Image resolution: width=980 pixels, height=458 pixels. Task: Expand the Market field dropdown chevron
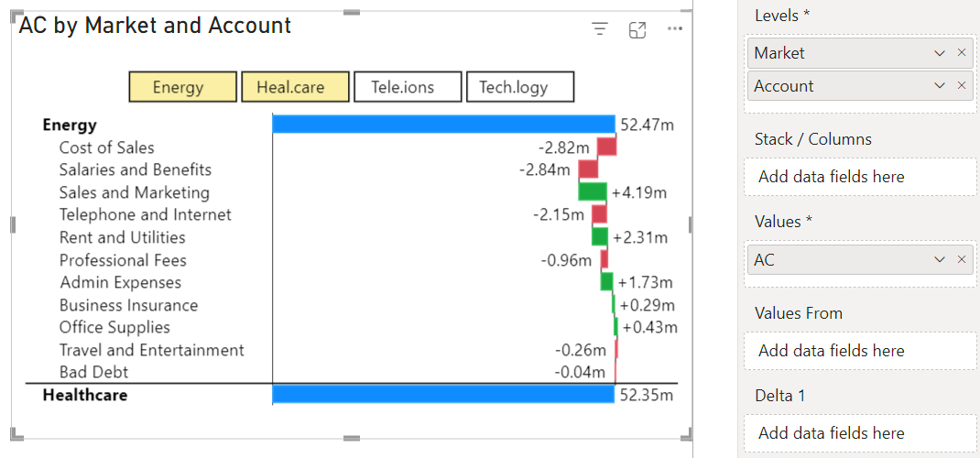940,53
